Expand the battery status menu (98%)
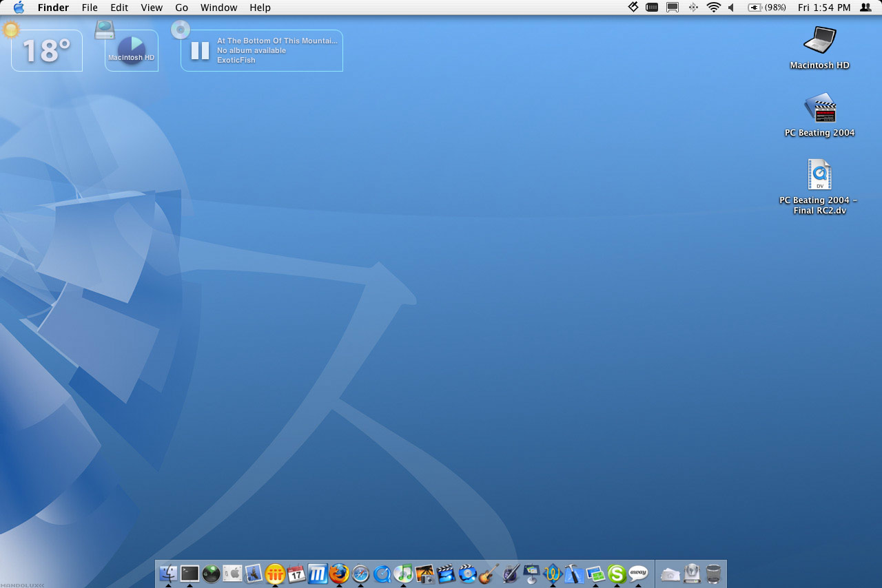Screen dimensions: 882x588 click(x=767, y=8)
